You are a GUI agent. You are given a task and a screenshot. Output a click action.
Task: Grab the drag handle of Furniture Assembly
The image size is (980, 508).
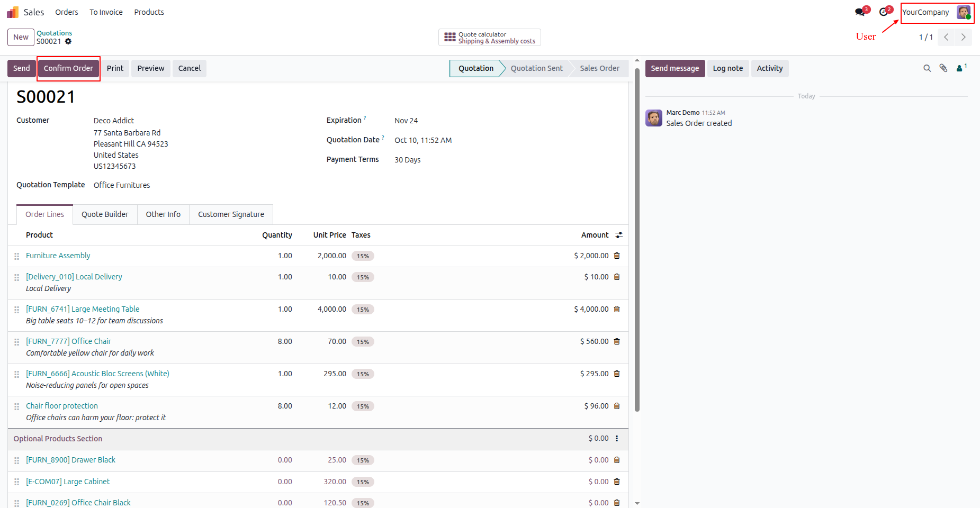click(x=16, y=256)
